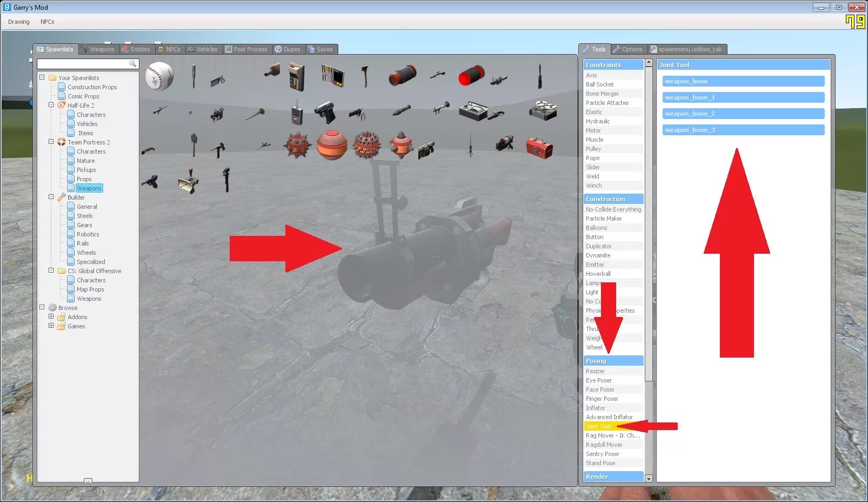Spawn the bugle horn prop
868x502 pixels.
(x=188, y=181)
